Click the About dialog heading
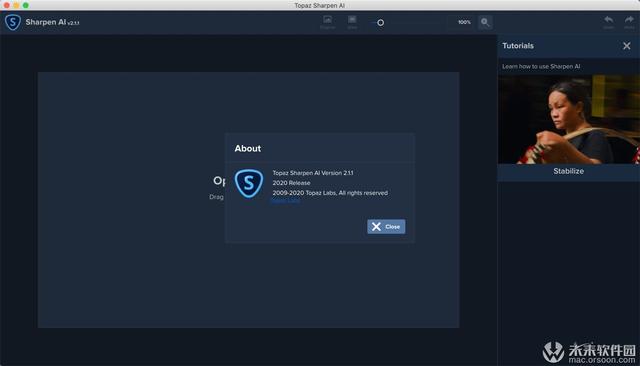Screen dimensions: 640x366 [248, 149]
